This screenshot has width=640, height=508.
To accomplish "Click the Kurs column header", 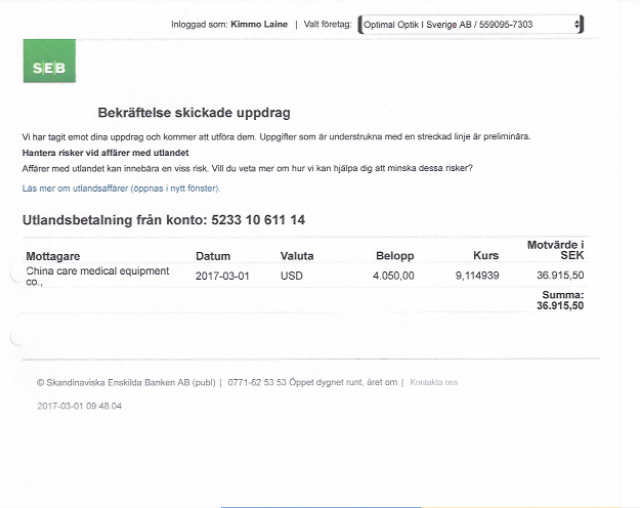I will 485,256.
